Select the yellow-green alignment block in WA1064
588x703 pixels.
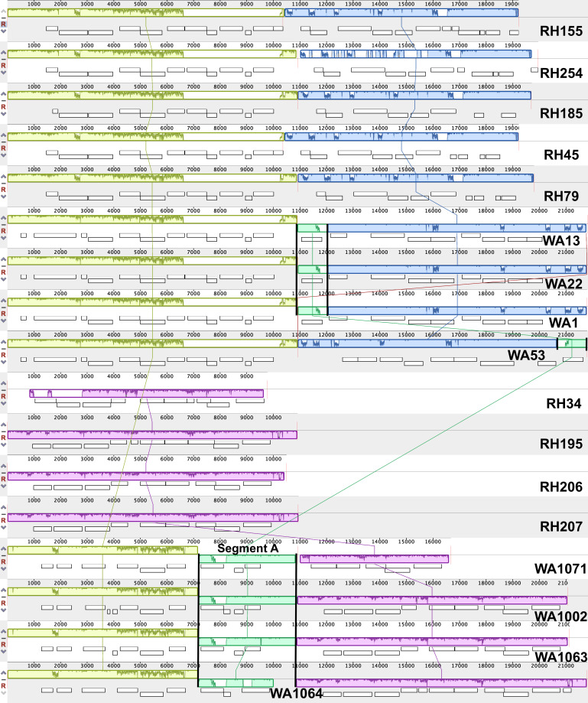pyautogui.click(x=102, y=674)
